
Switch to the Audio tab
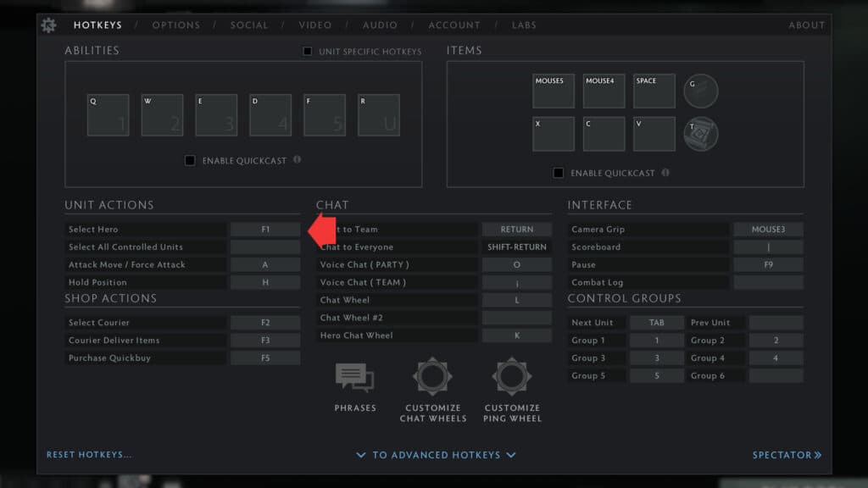click(380, 25)
